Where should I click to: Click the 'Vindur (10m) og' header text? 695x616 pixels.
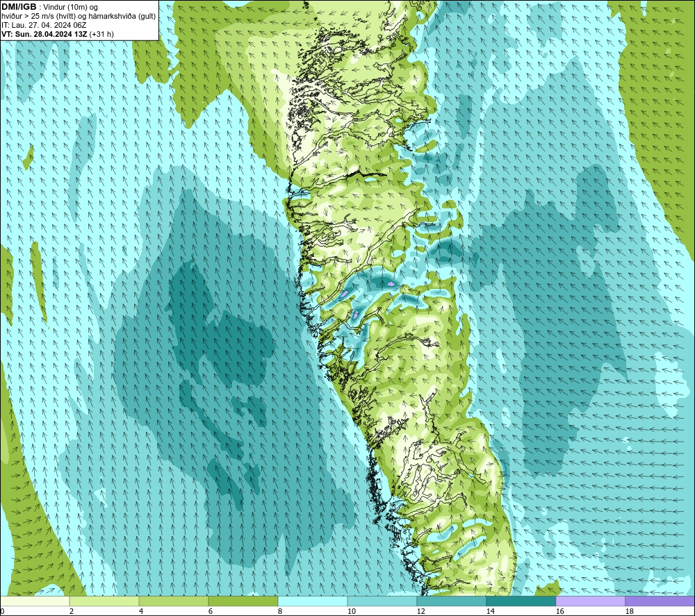pyautogui.click(x=71, y=8)
